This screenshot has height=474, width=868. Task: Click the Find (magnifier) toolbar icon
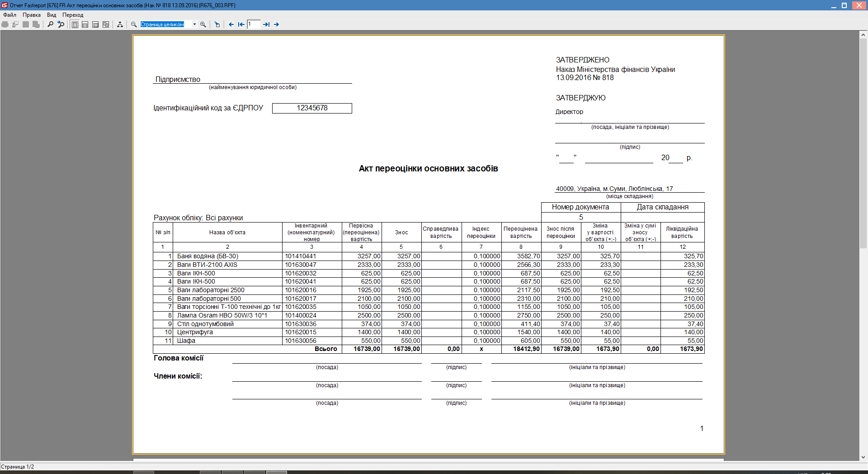pos(50,24)
